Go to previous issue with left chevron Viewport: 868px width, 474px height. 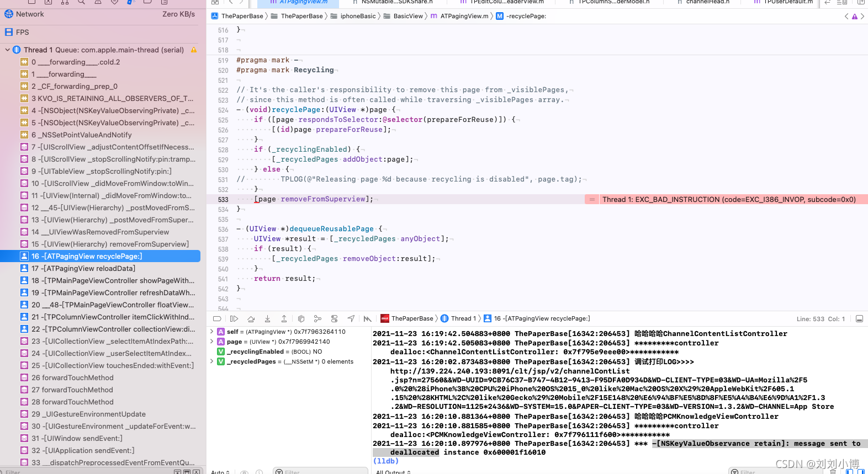click(846, 17)
